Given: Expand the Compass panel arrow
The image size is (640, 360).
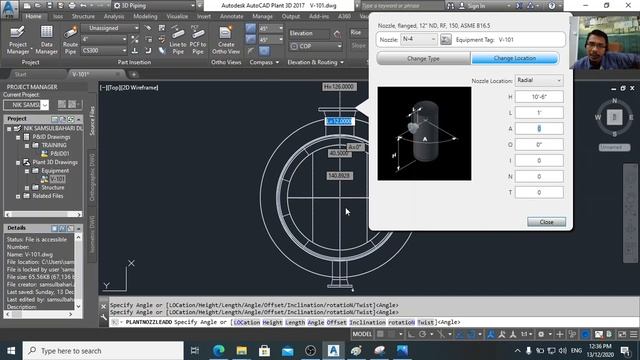Looking at the screenshot, I should tap(278, 62).
